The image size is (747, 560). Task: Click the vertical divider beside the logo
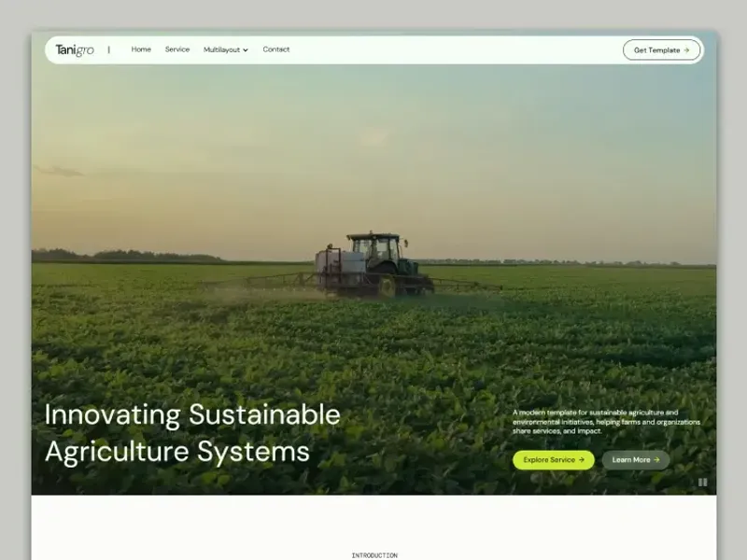point(108,49)
